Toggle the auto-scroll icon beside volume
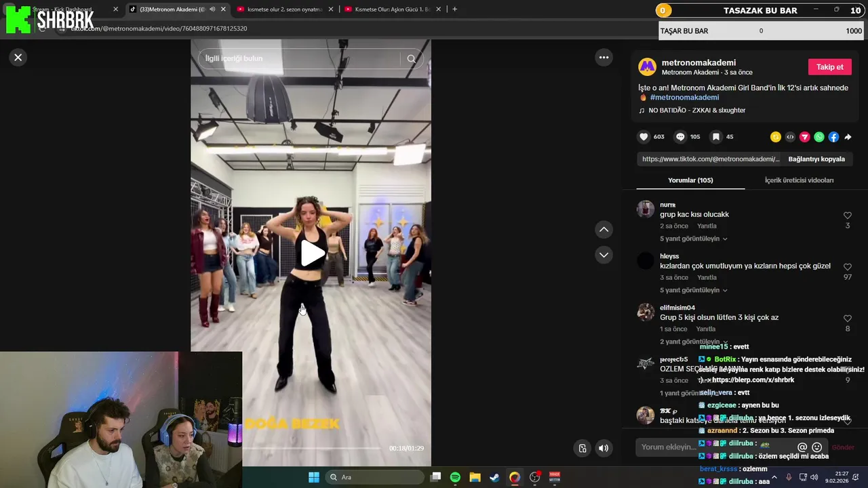The height and width of the screenshot is (488, 868). (582, 448)
